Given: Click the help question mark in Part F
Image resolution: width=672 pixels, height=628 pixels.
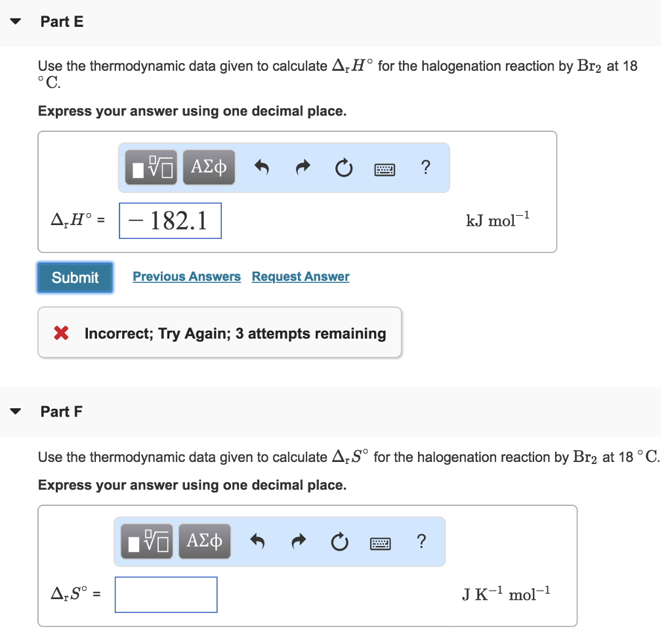Looking at the screenshot, I should (x=421, y=542).
